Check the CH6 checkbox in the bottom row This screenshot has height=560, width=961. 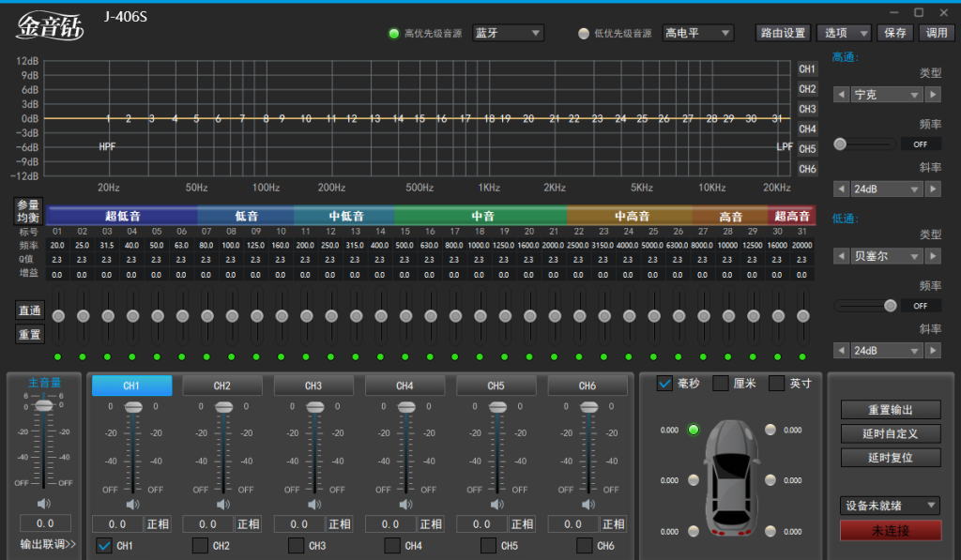pyautogui.click(x=585, y=545)
